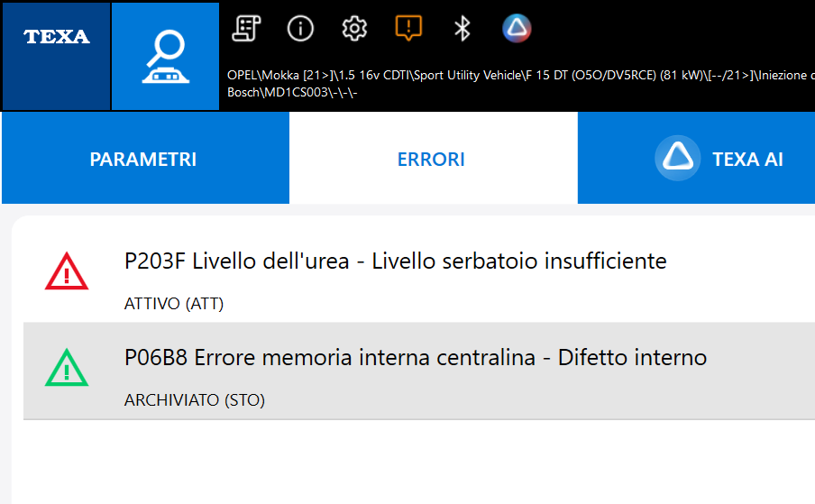Open the P203F Livello dell'urea error
This screenshot has height=504, width=815.
tap(396, 261)
